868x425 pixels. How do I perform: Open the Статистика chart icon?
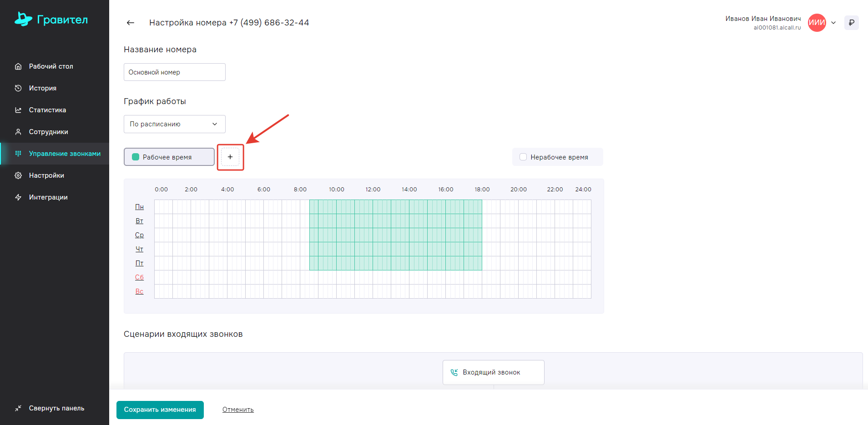pos(18,110)
